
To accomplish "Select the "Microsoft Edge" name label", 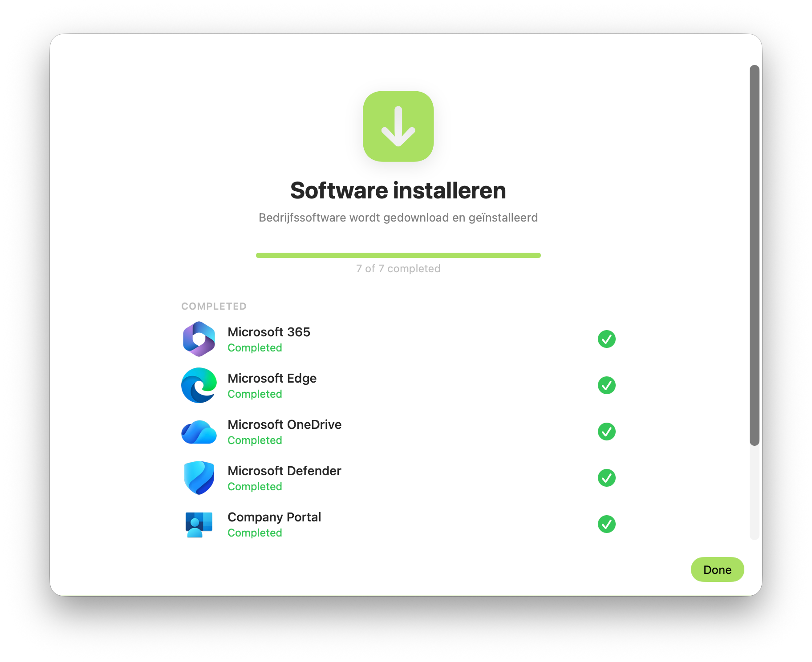I will point(272,378).
